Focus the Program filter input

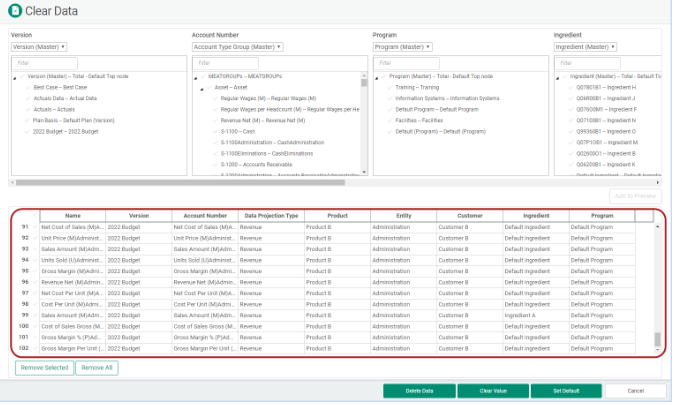click(407, 63)
